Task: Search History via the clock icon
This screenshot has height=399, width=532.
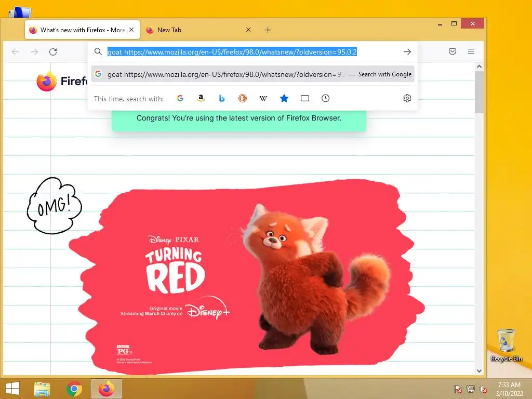Action: 325,98
